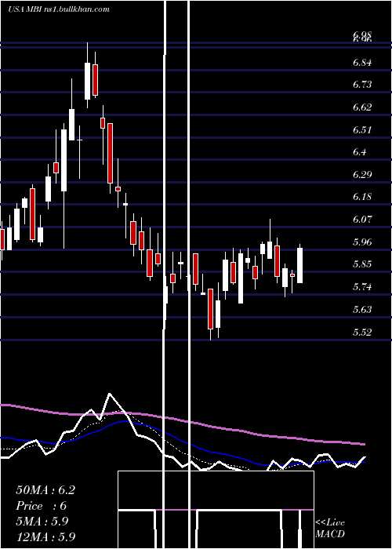Click the 5.63 price axis label
Image resolution: width=392 pixels, height=549 pixels.
pyautogui.click(x=362, y=310)
